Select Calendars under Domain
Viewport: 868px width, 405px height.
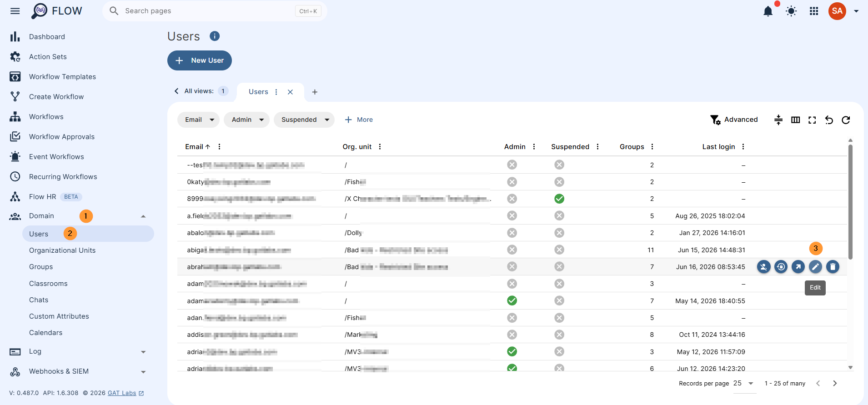(45, 333)
